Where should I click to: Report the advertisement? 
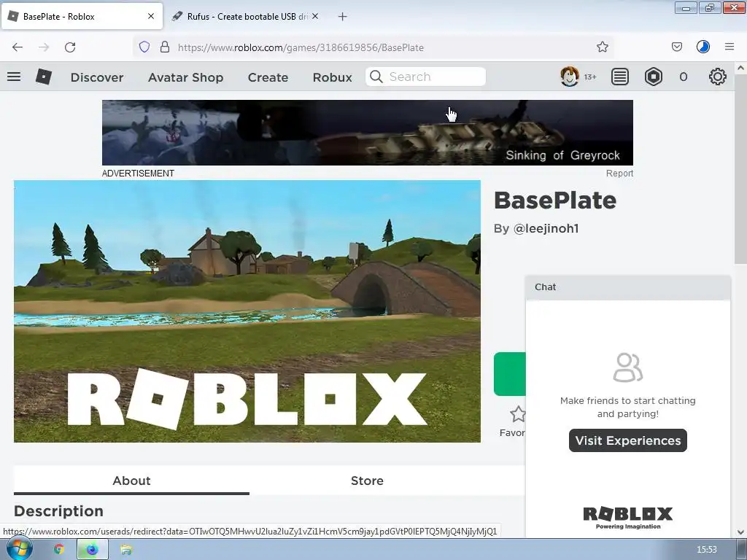pyautogui.click(x=619, y=174)
